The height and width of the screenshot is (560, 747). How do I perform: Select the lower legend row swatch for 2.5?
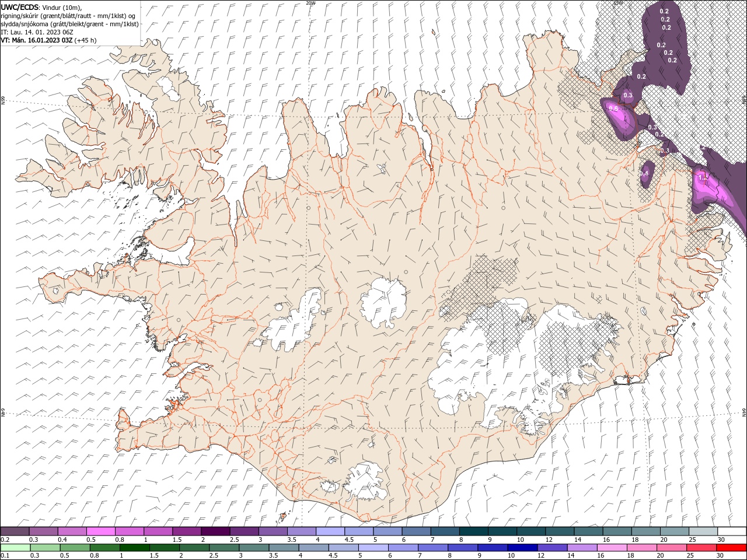[x=224, y=547]
